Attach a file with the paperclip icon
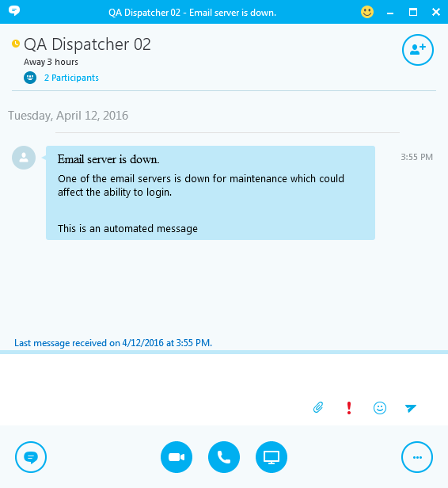The width and height of the screenshot is (448, 488). coord(318,407)
